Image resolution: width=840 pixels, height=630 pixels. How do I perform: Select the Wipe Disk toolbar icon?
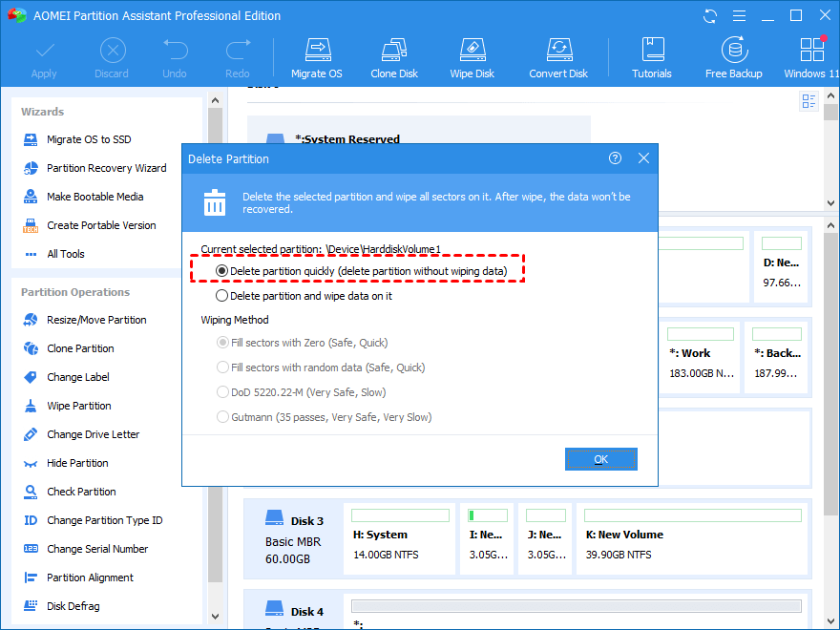[472, 50]
